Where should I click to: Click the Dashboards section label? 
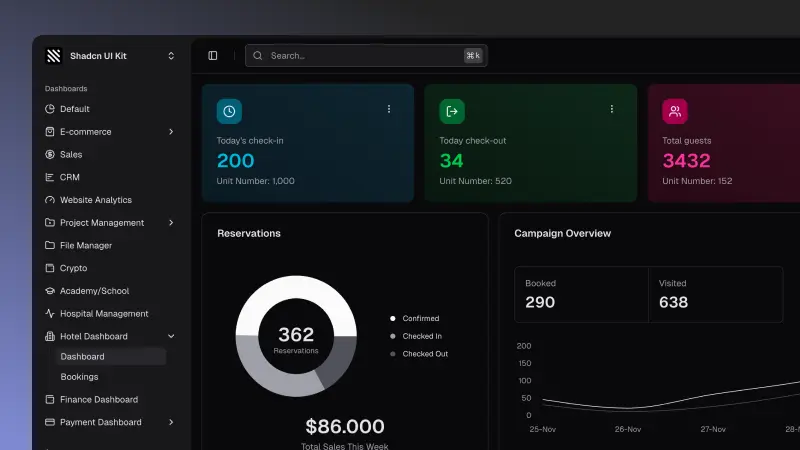[x=66, y=88]
